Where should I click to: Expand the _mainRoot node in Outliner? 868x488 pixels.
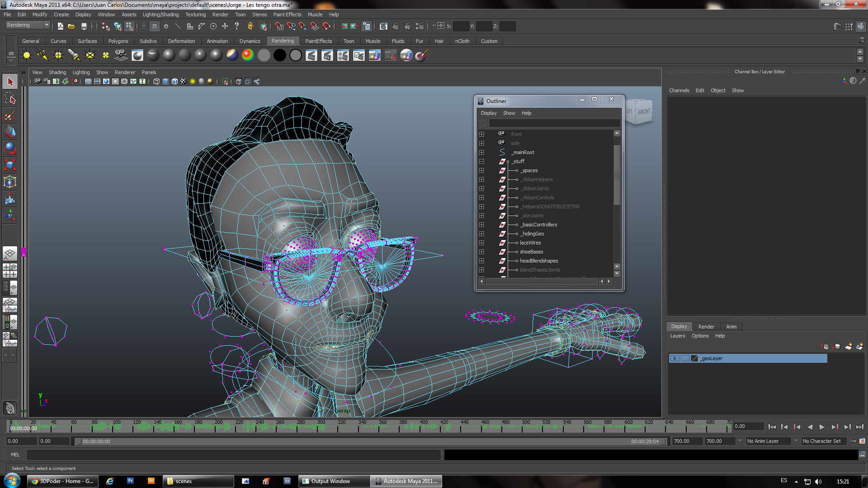pos(481,152)
